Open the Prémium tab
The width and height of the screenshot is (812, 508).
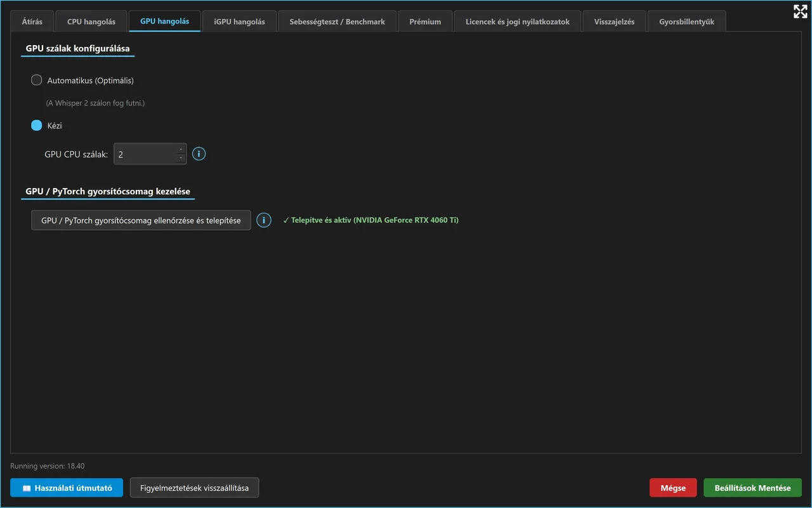425,22
